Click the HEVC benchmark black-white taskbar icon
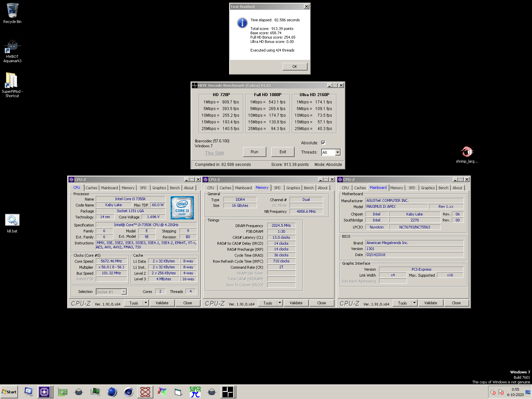The width and height of the screenshot is (532, 399). (x=228, y=392)
